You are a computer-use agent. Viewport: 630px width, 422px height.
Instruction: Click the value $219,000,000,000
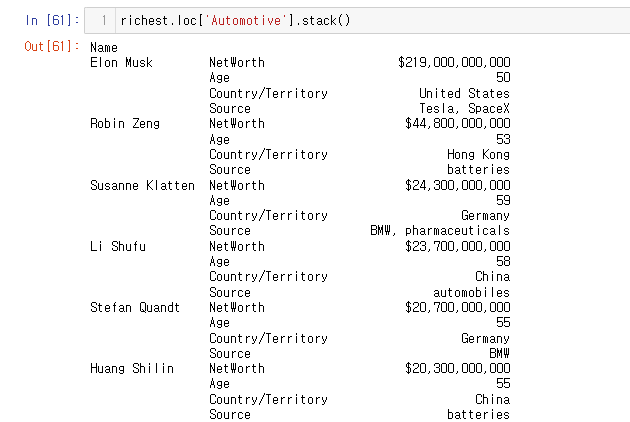pos(454,62)
